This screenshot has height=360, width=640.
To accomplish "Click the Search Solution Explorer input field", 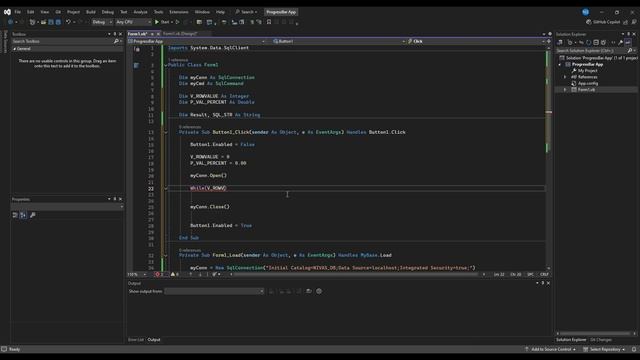I will (591, 51).
